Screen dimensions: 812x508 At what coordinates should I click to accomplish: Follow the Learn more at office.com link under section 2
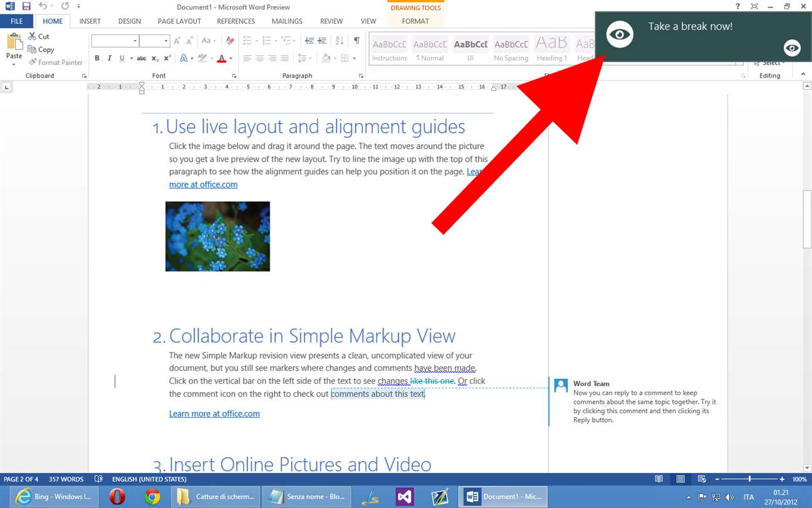click(x=214, y=414)
